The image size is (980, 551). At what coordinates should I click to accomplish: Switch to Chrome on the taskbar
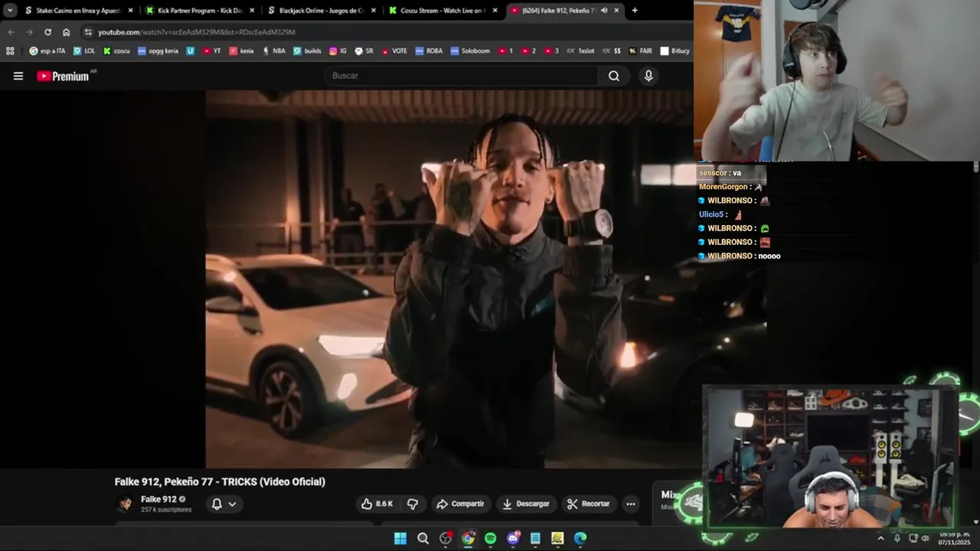click(468, 539)
